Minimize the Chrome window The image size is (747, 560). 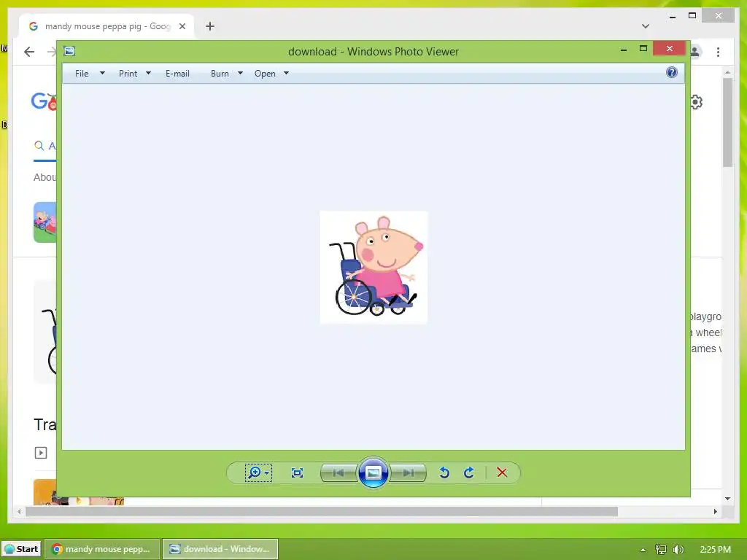coord(672,16)
